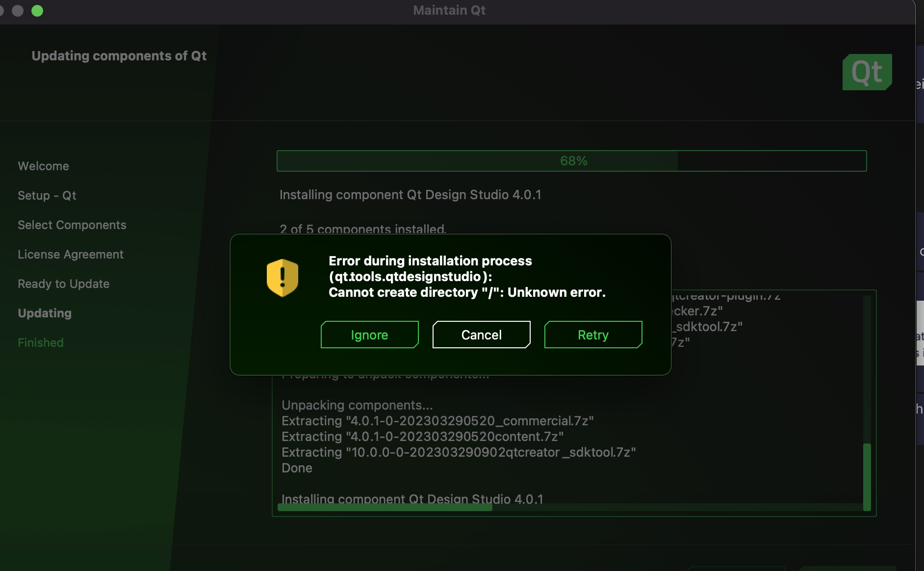Screen dimensions: 924x571
Task: Click '2 of 5 components installed.' text
Action: (x=363, y=229)
